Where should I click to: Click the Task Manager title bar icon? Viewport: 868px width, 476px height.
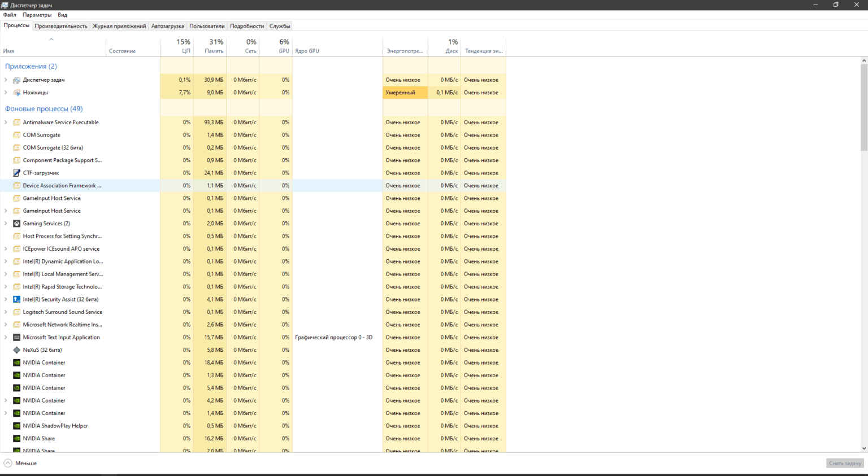5,5
